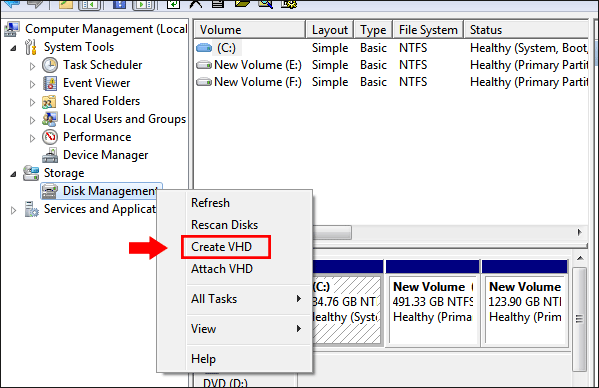
Task: Select the Disk Management label in tree
Action: [110, 191]
